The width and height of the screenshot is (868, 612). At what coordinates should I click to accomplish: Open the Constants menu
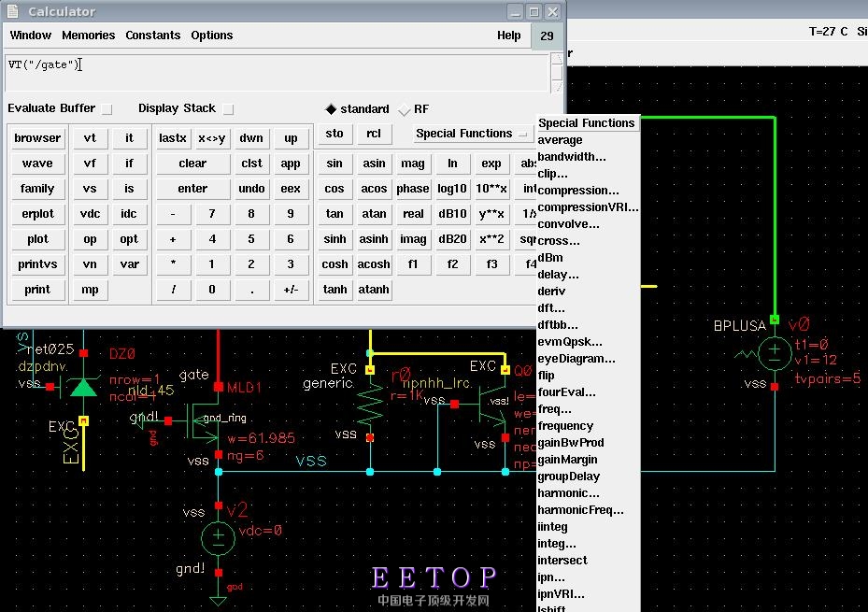[x=152, y=36]
